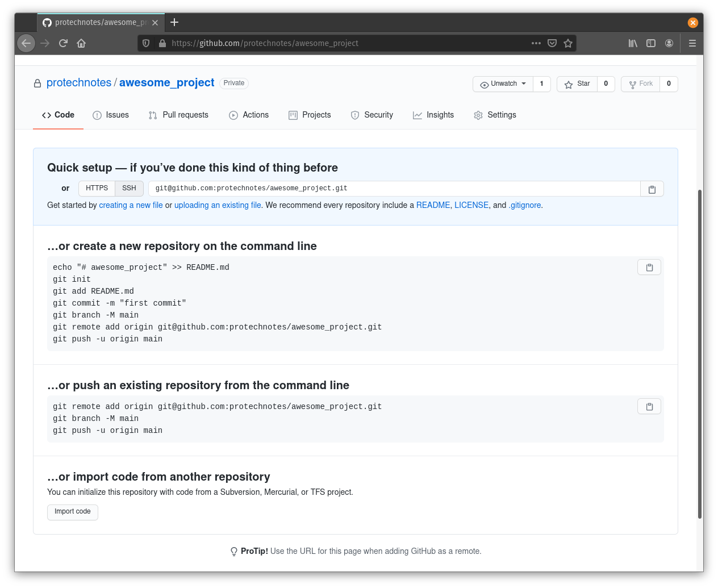Open a new browser tab

(174, 22)
